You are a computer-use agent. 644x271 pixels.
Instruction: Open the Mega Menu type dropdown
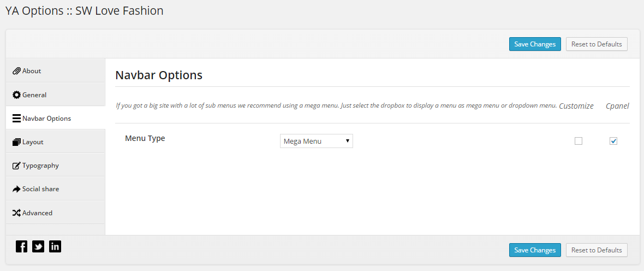pyautogui.click(x=316, y=141)
